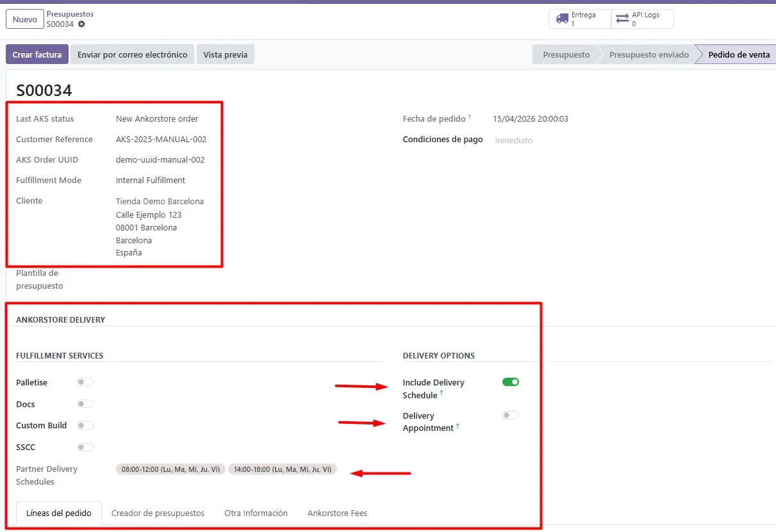The height and width of the screenshot is (532, 776).
Task: Open the Creador de presupuestos tab
Action: tap(158, 513)
